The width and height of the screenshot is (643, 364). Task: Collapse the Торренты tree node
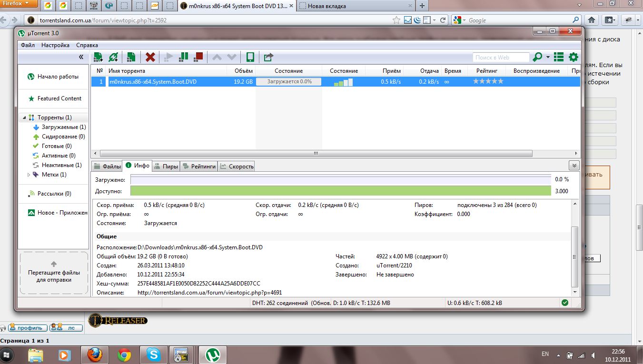24,118
